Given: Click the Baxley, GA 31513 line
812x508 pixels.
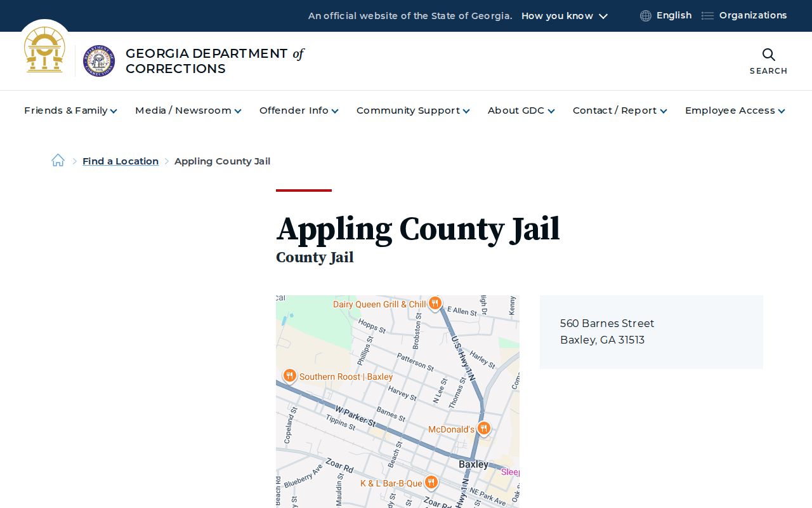Looking at the screenshot, I should pos(602,340).
